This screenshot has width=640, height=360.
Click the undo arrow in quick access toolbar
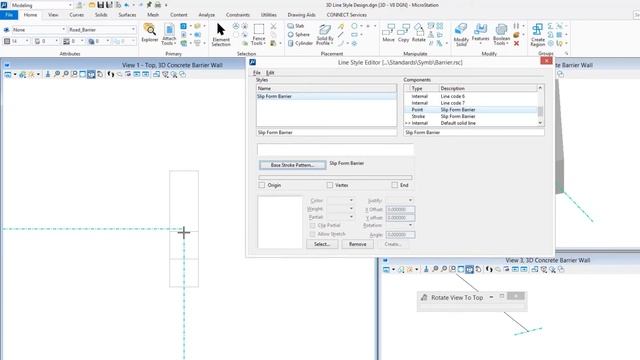127,5
